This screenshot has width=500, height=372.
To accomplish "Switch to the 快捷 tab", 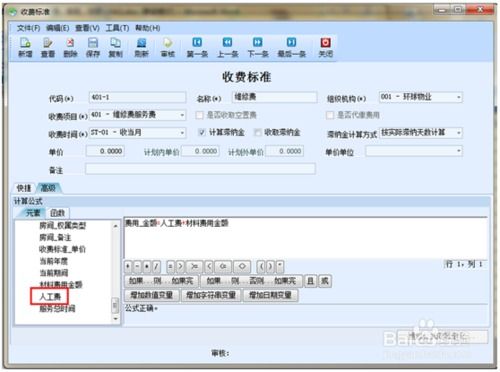I will point(24,188).
